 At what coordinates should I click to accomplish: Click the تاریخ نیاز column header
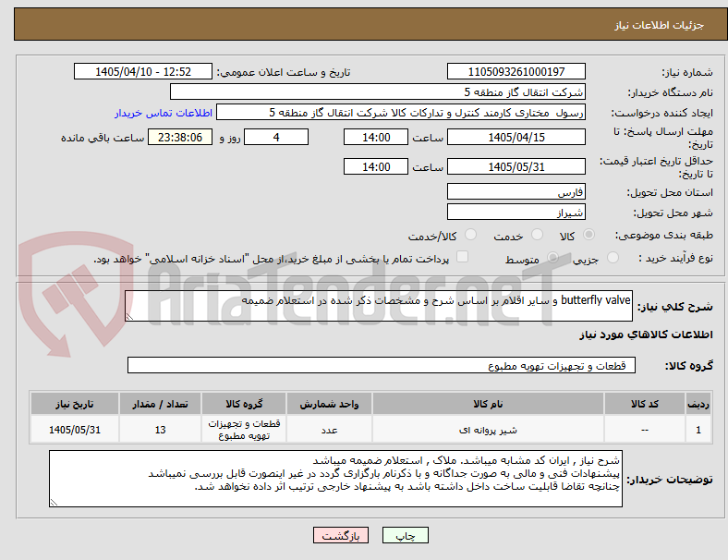tap(75, 404)
